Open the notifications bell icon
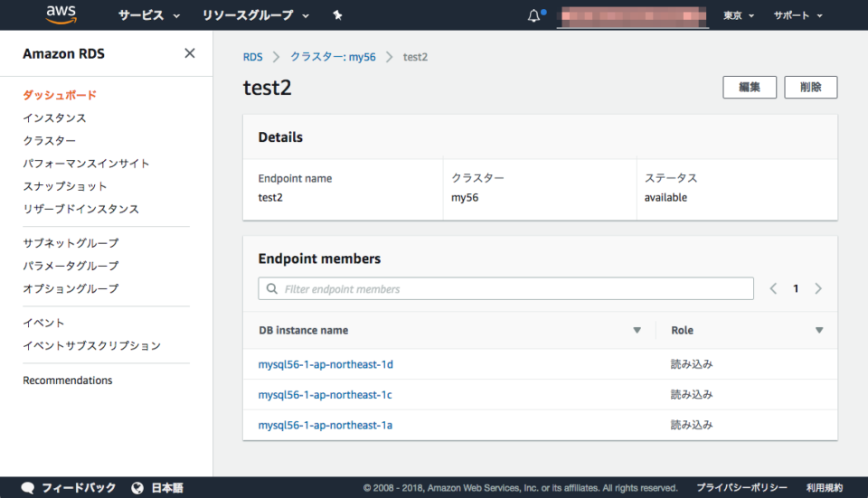The height and width of the screenshot is (498, 868). click(x=533, y=15)
